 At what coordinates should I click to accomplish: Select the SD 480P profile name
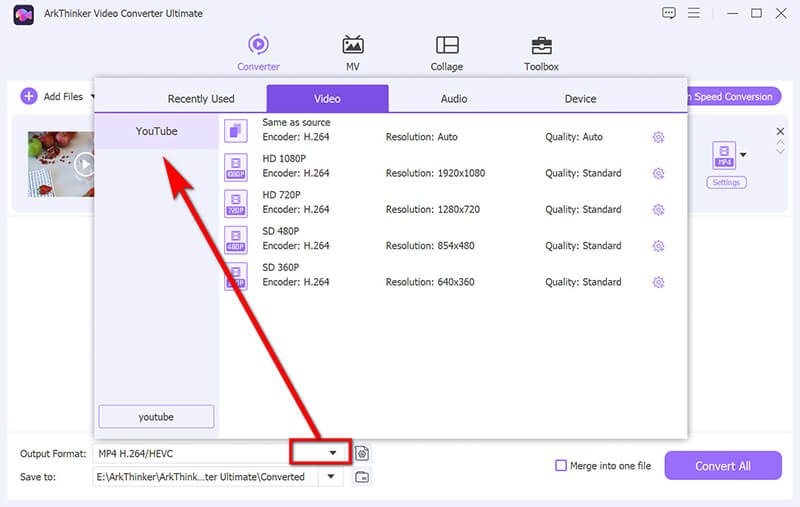[280, 231]
